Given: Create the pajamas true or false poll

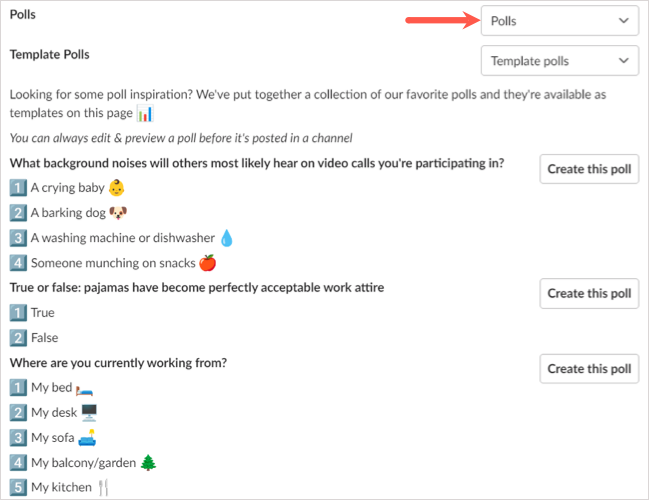Looking at the screenshot, I should point(589,293).
